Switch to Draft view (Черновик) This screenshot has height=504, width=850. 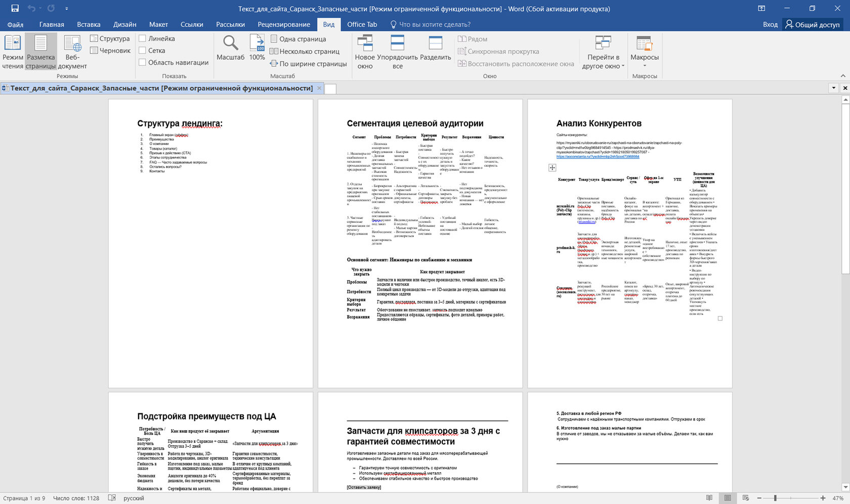[x=110, y=51]
